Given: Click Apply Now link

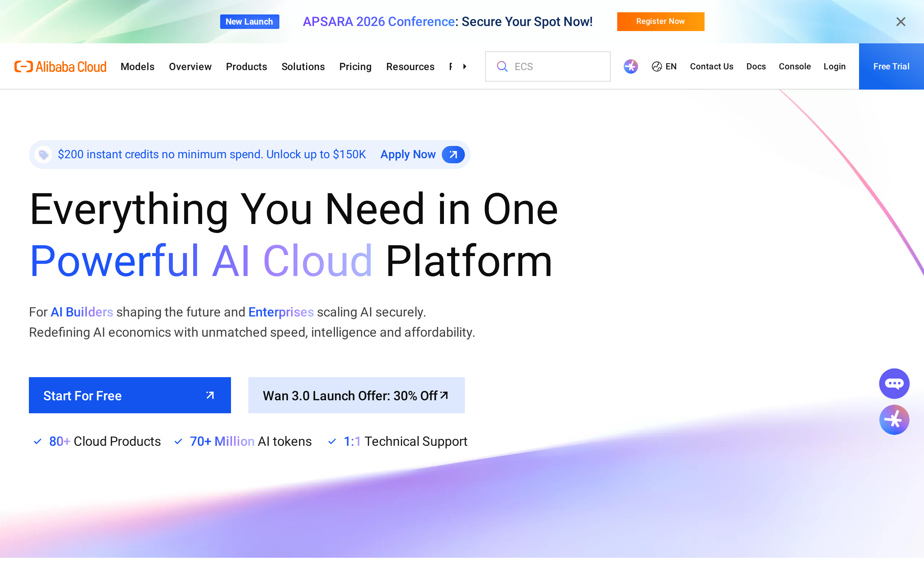Looking at the screenshot, I should click(x=408, y=155).
